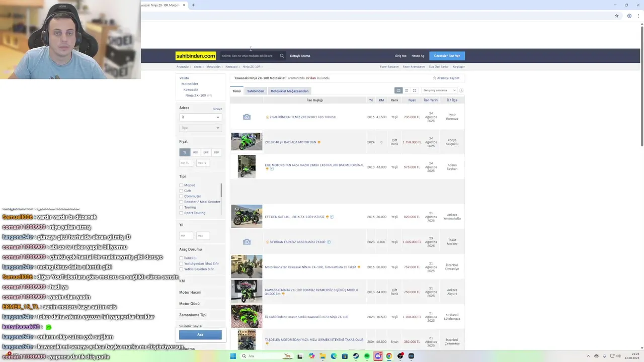Open Detaylı Arama

pyautogui.click(x=300, y=56)
